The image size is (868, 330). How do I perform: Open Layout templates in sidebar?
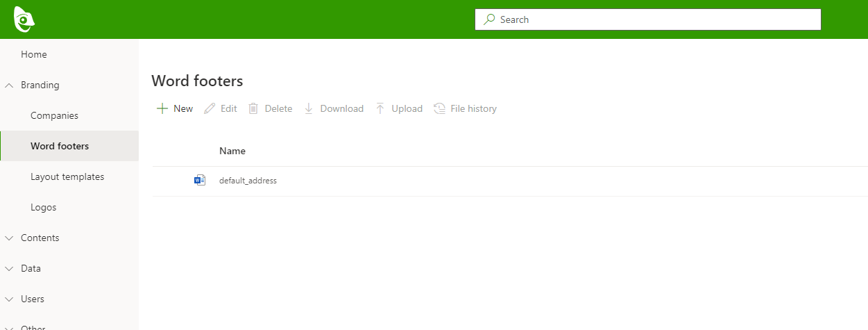coord(67,177)
